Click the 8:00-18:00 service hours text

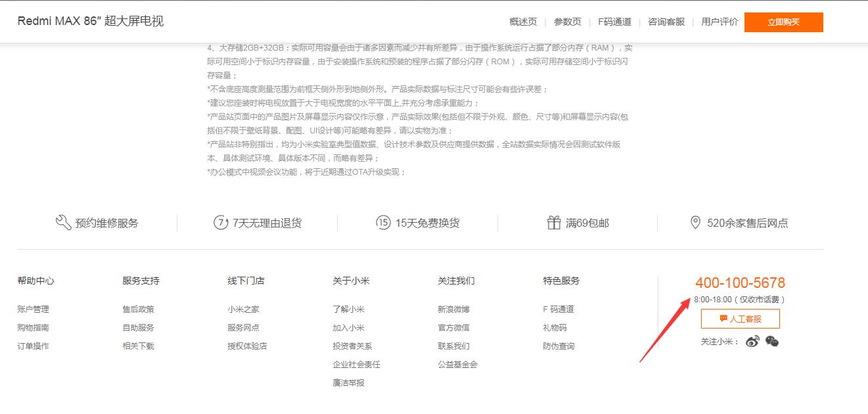click(740, 300)
